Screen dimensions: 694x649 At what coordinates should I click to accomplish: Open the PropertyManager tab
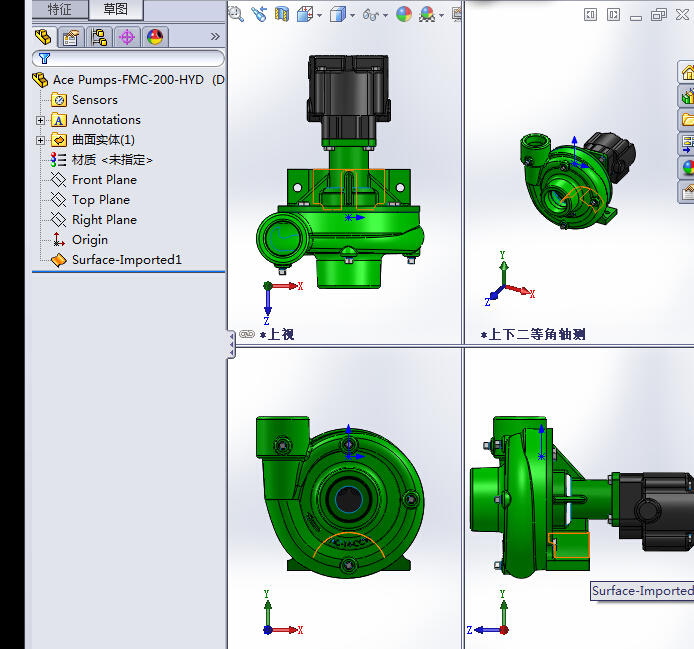(x=71, y=37)
